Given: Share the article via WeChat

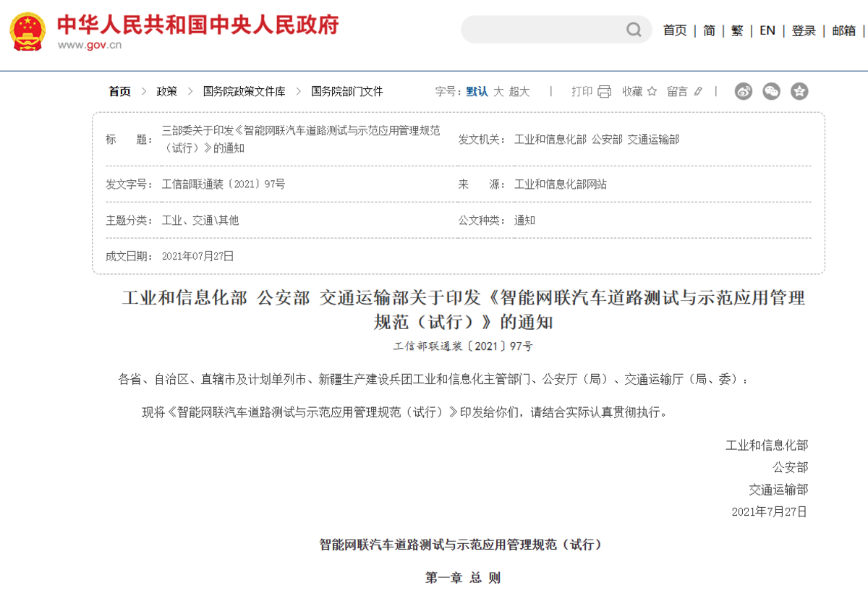Looking at the screenshot, I should pos(771,92).
